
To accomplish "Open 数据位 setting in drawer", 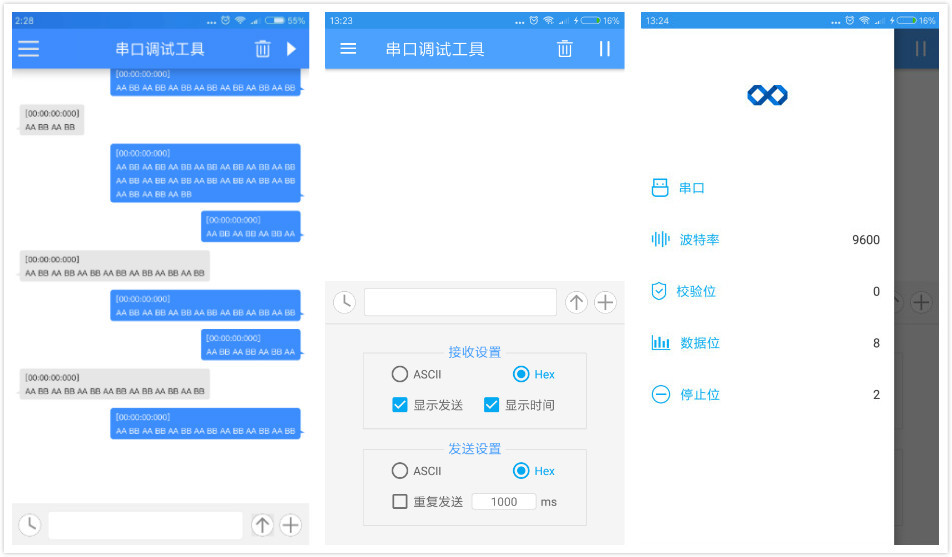I will [x=767, y=343].
